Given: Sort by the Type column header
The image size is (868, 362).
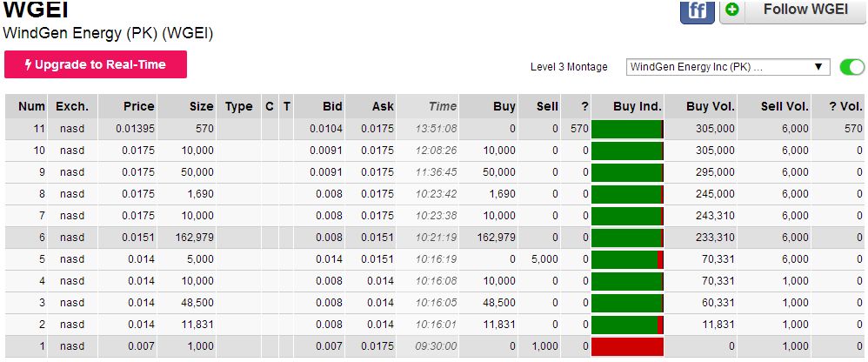Looking at the screenshot, I should click(238, 106).
